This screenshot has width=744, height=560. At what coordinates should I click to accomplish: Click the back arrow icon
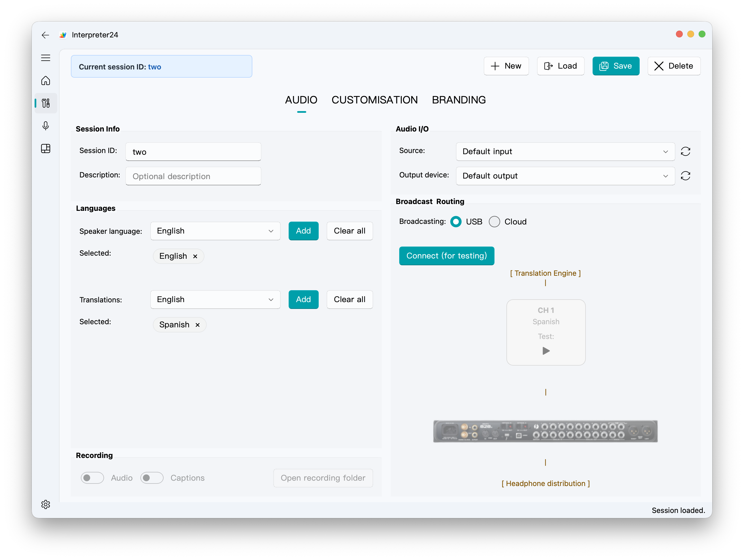[45, 35]
